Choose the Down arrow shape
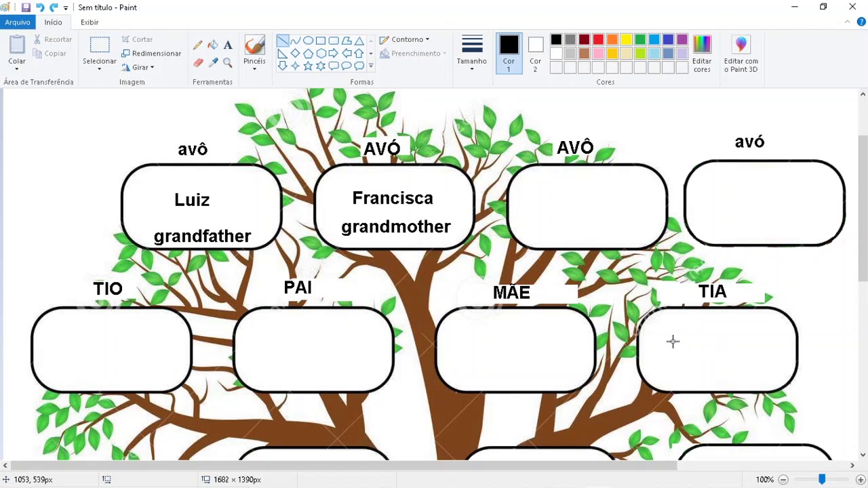The image size is (868, 488). [x=283, y=66]
